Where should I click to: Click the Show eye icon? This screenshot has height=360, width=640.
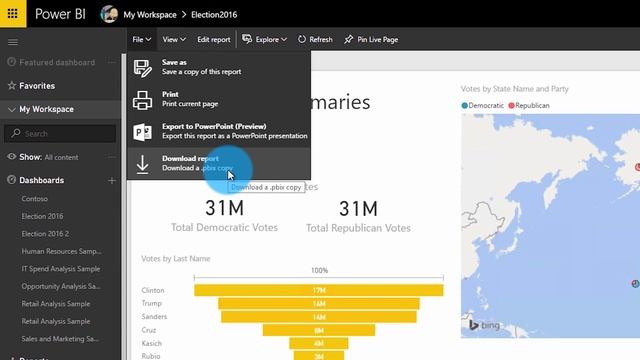pyautogui.click(x=12, y=157)
